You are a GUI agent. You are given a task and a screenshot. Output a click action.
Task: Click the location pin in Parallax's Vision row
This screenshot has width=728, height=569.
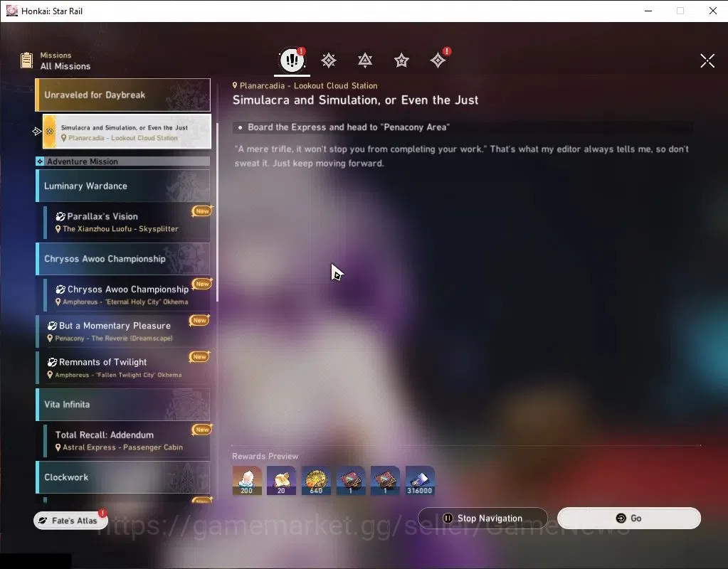click(x=58, y=229)
